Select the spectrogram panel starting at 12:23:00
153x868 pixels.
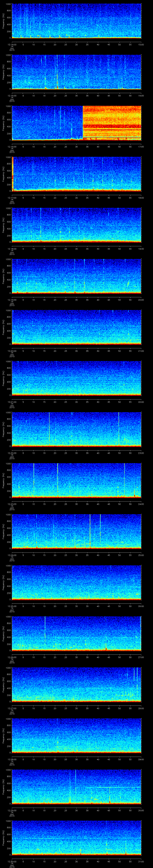coord(77,480)
